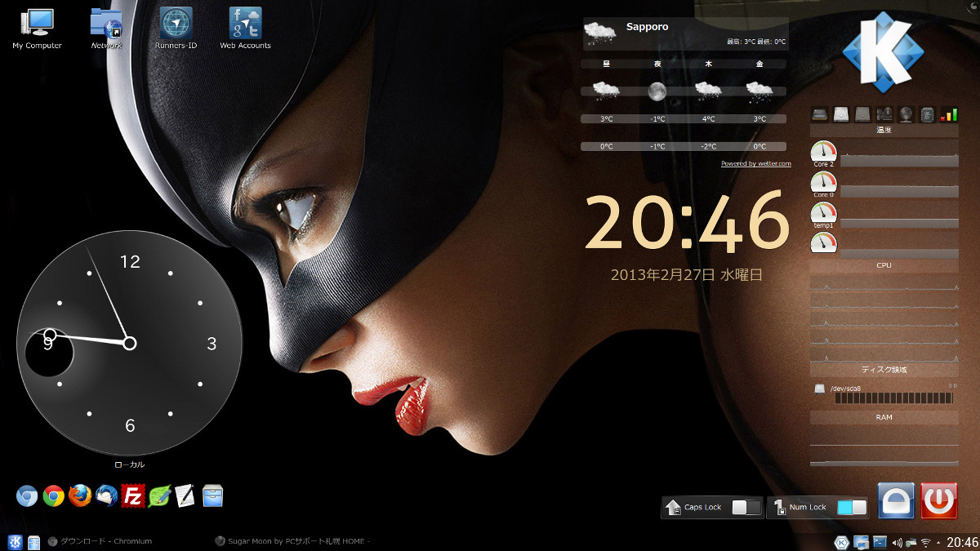This screenshot has height=551, width=980.
Task: Open the notepad-and-pen text editor launcher
Action: [x=185, y=495]
